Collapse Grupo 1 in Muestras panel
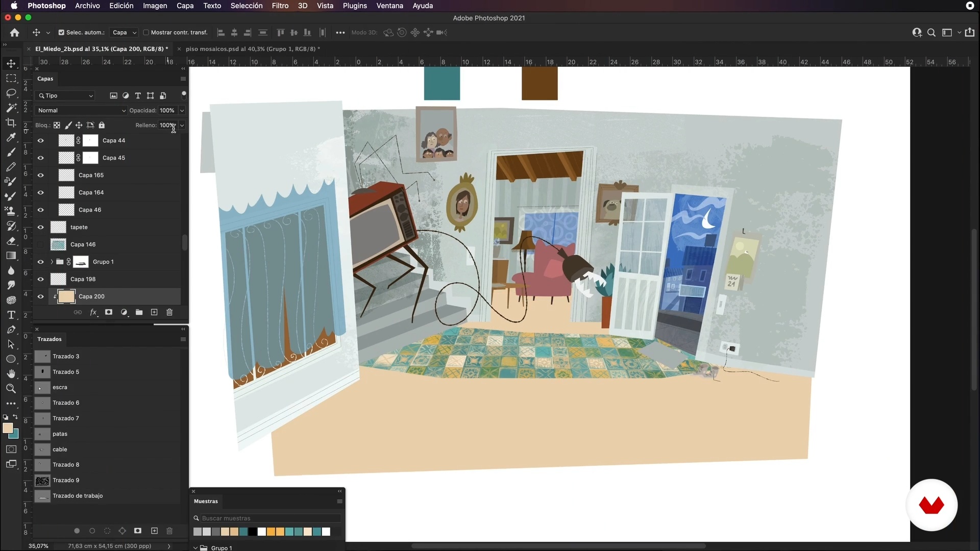The height and width of the screenshot is (551, 980). (x=195, y=548)
